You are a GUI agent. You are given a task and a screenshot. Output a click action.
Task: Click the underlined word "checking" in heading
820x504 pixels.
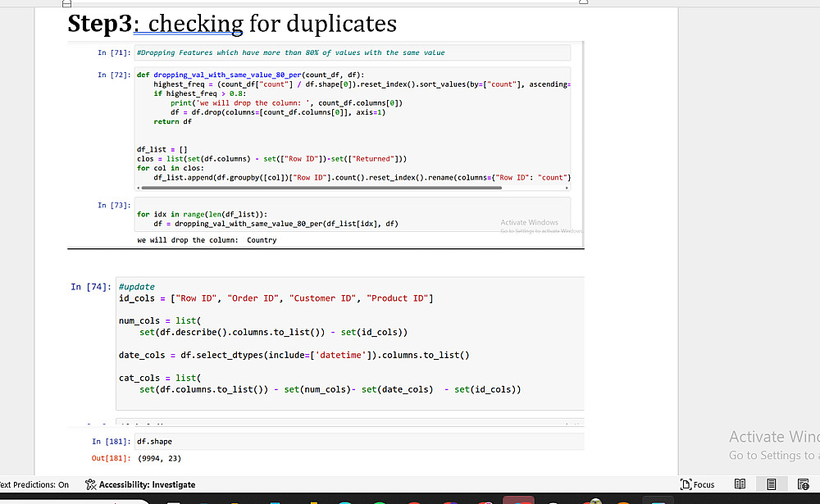[196, 24]
